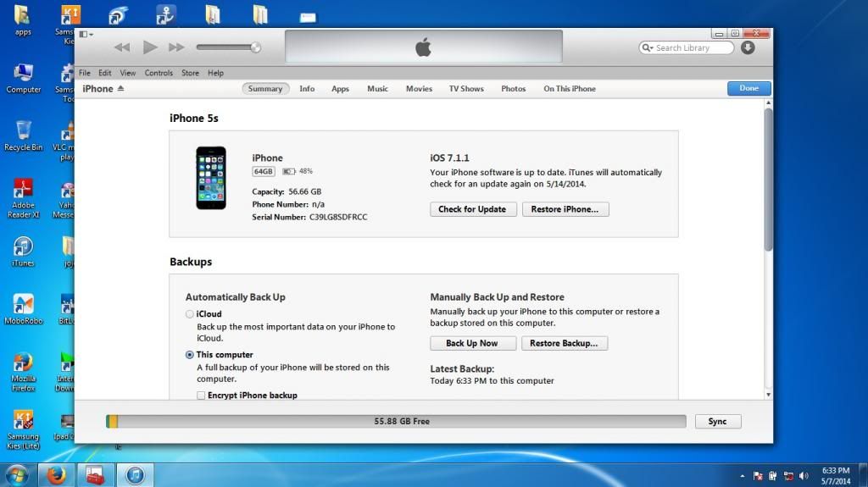Screen dimensions: 868x487
Task: Open Computer desktop icon
Action: click(x=23, y=79)
